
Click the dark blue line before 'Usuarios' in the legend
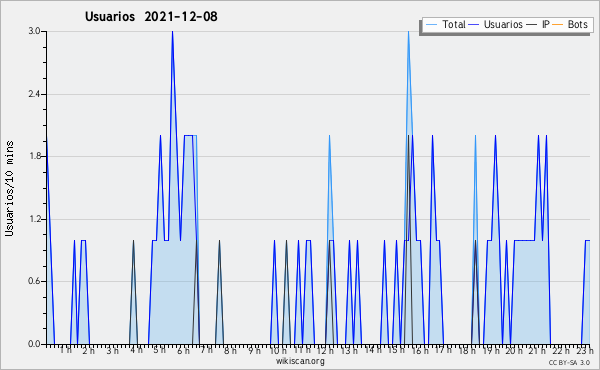[474, 25]
